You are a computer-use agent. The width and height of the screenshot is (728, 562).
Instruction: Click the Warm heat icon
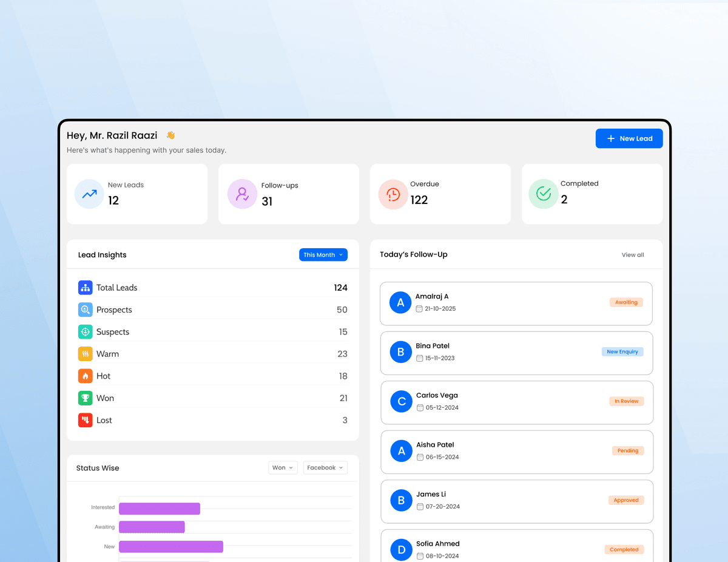point(86,354)
